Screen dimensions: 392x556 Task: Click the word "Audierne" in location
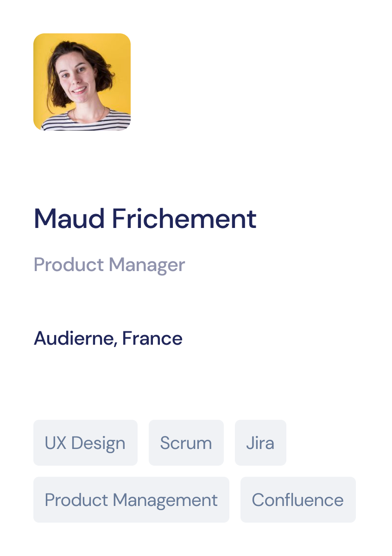[75, 338]
